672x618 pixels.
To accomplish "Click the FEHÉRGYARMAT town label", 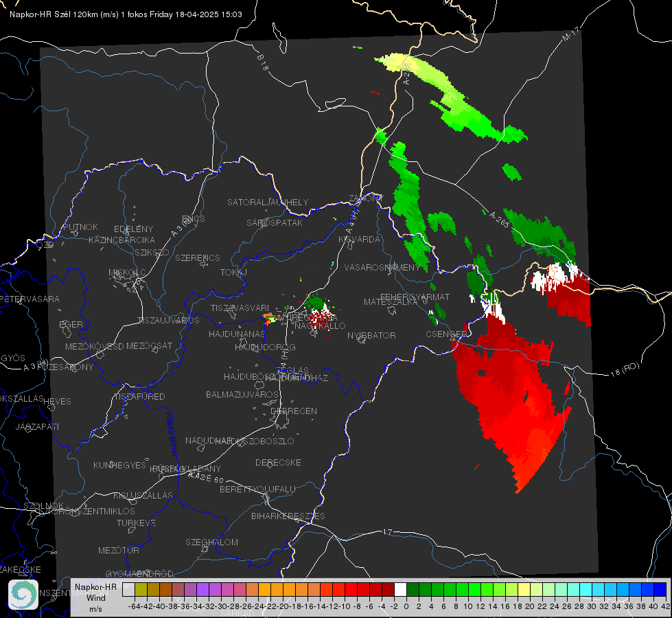I will click(415, 297).
